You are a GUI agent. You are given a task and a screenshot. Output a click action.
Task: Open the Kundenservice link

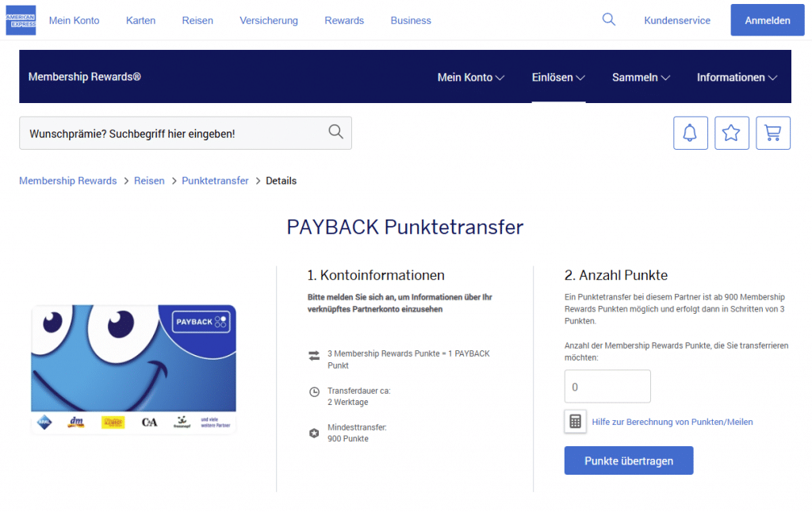click(x=677, y=21)
